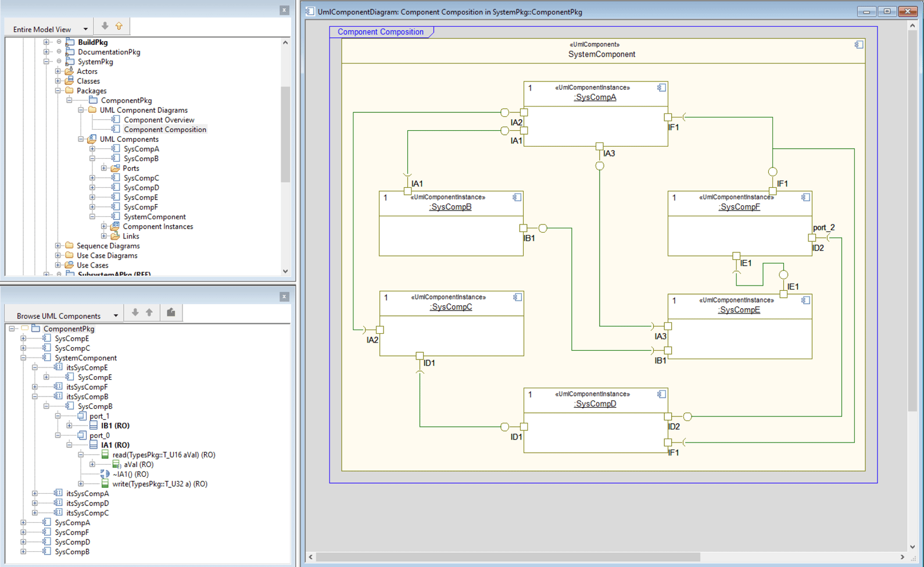Expand the itsSysCompA node in component browser
This screenshot has height=567, width=924.
pos(35,494)
